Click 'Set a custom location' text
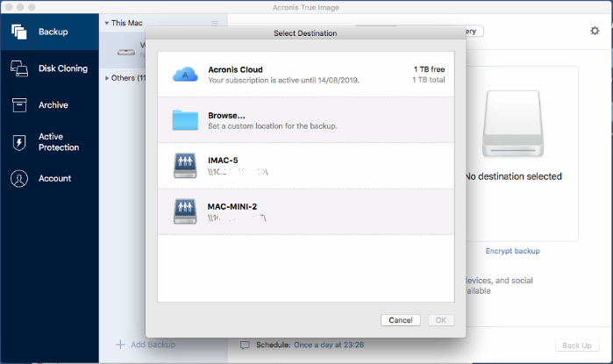This screenshot has width=613, height=364. coord(273,126)
